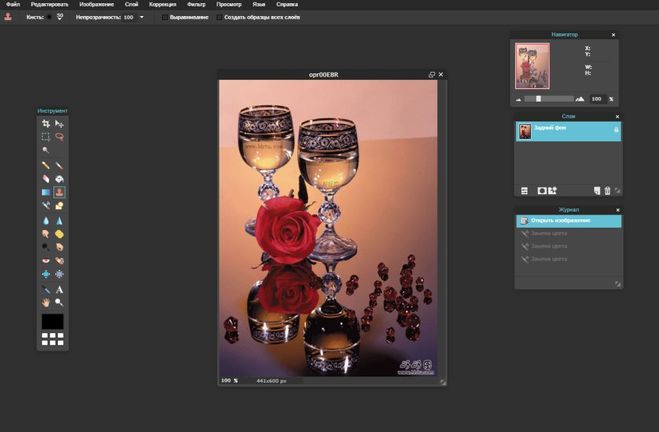
Task: Select the Hand tool
Action: (46, 302)
